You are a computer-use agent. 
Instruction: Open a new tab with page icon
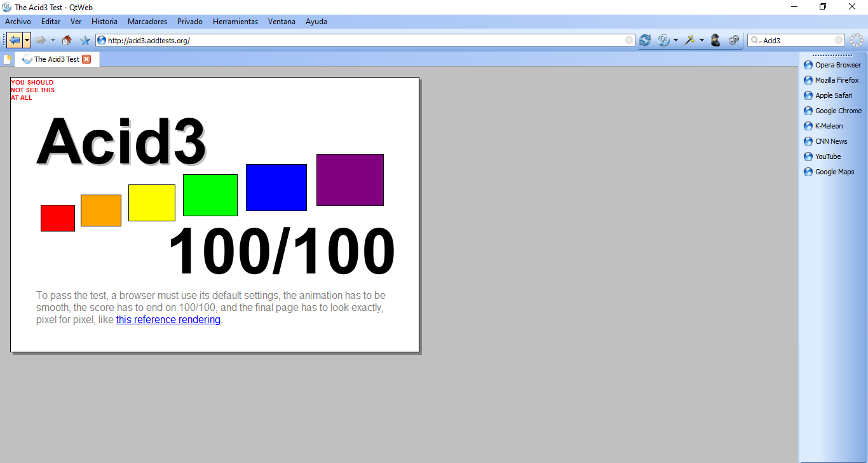[7, 59]
